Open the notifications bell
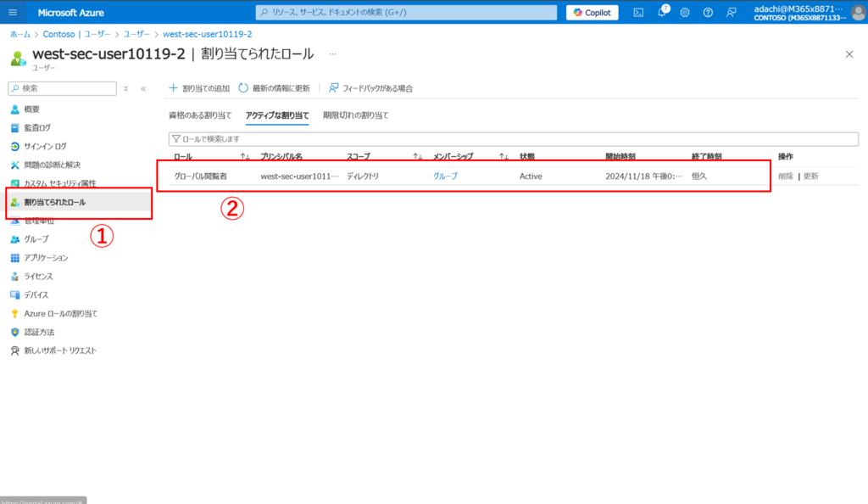The height and width of the screenshot is (504, 868). (662, 12)
